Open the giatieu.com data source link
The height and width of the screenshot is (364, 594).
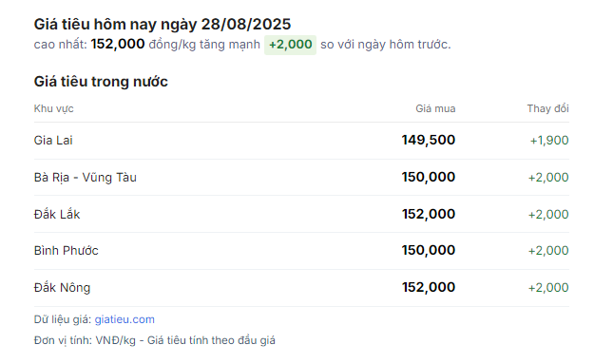click(125, 319)
